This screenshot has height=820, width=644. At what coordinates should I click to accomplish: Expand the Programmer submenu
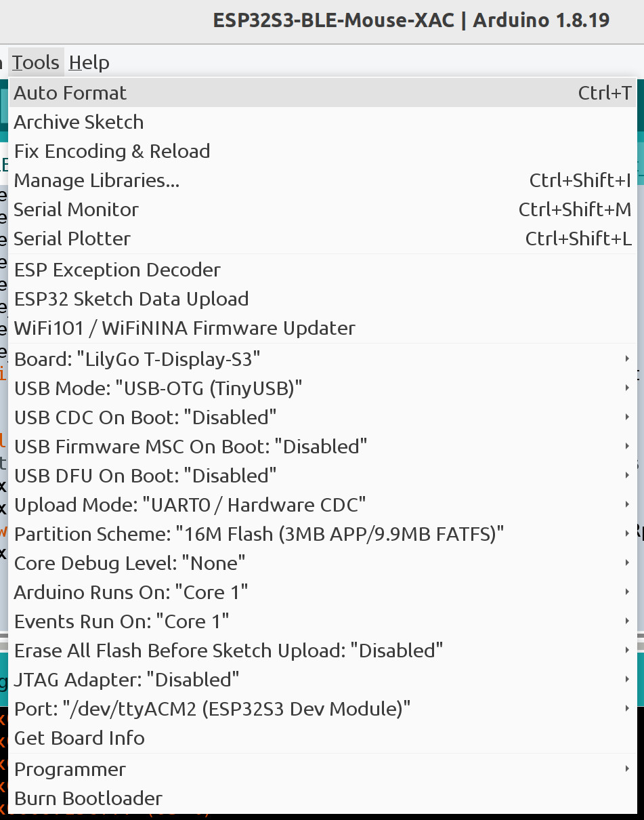tap(322, 769)
